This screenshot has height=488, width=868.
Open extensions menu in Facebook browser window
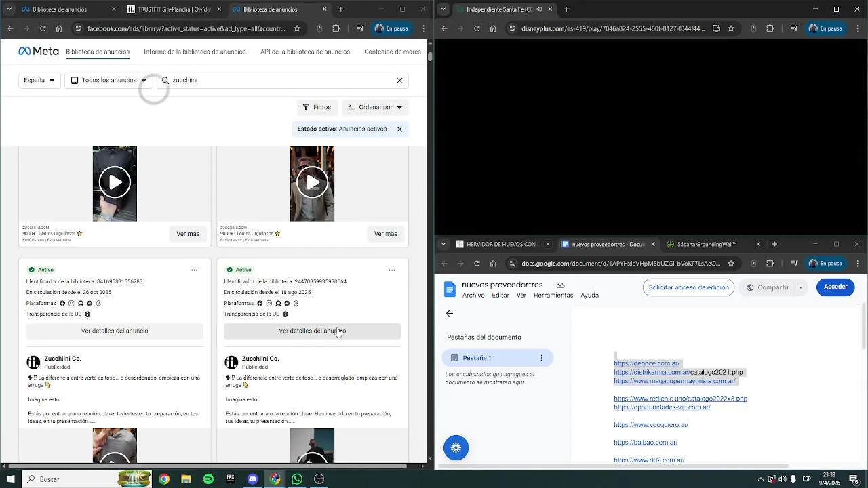(x=336, y=28)
